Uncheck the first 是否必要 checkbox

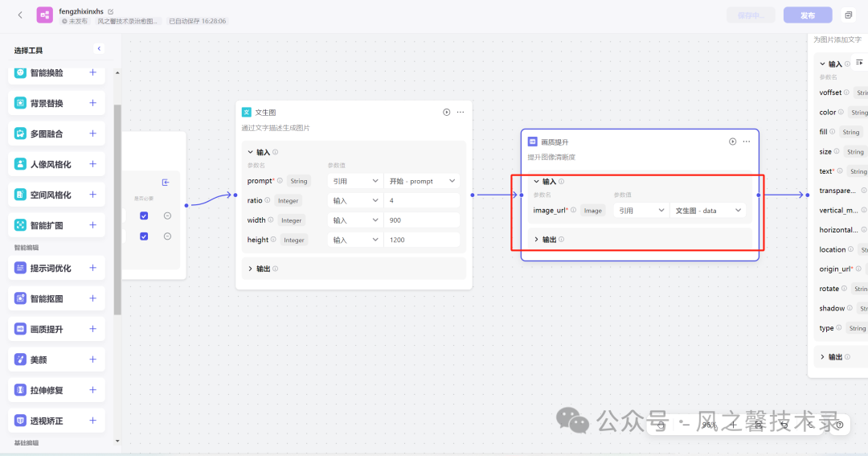point(144,216)
